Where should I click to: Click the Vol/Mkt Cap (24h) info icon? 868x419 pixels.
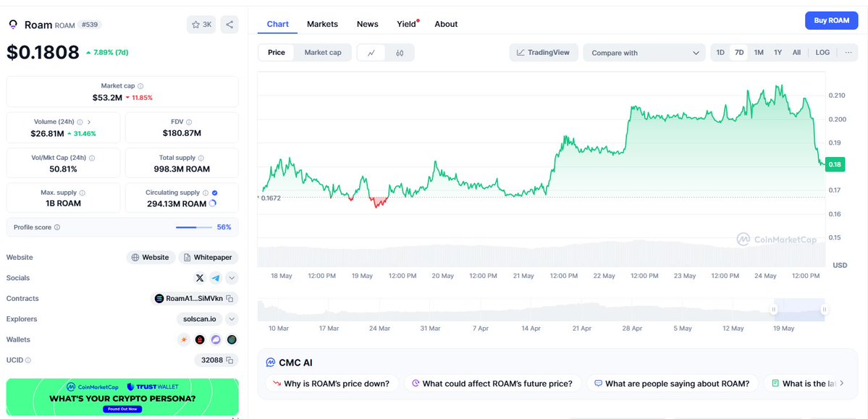pos(92,158)
